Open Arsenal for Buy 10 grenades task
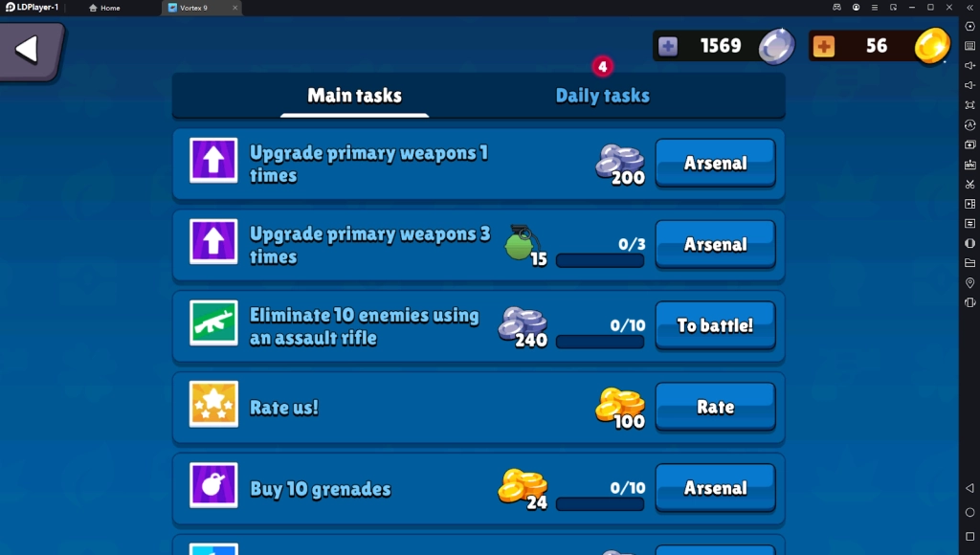This screenshot has height=555, width=980. [716, 488]
